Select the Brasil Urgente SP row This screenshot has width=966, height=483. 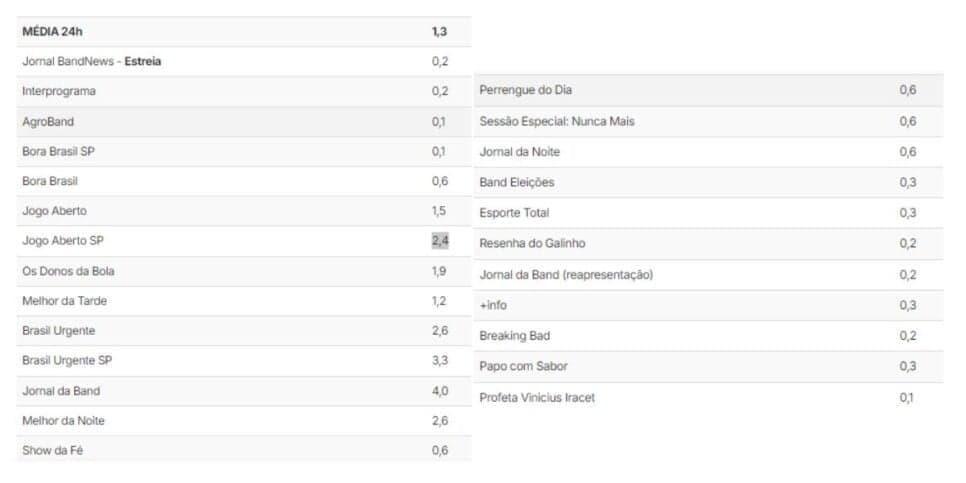coord(244,360)
